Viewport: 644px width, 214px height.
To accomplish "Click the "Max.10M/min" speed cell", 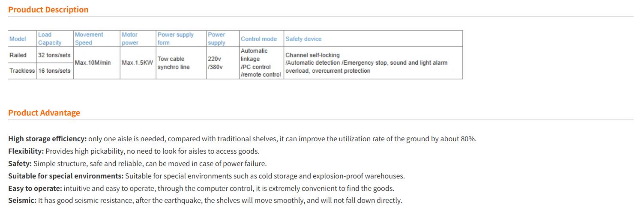I will [93, 63].
